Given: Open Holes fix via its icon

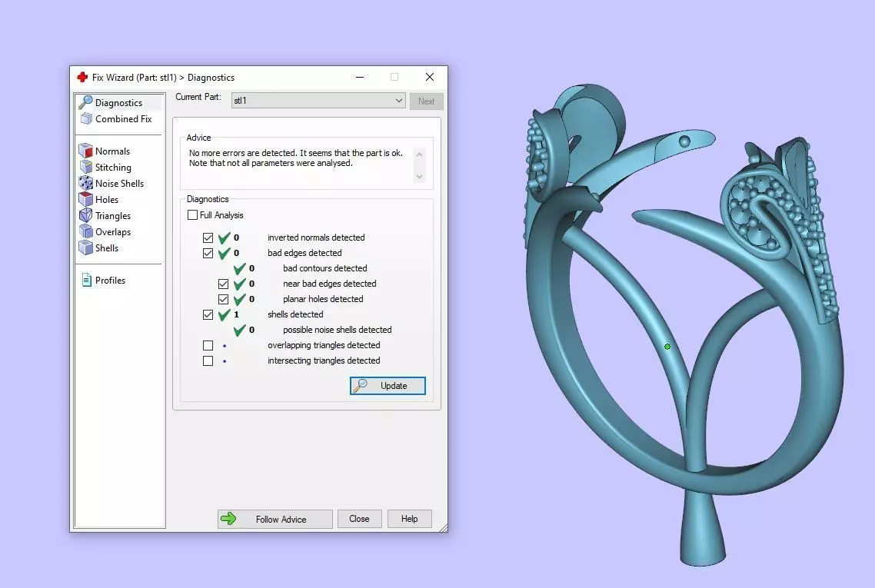Looking at the screenshot, I should pos(85,199).
